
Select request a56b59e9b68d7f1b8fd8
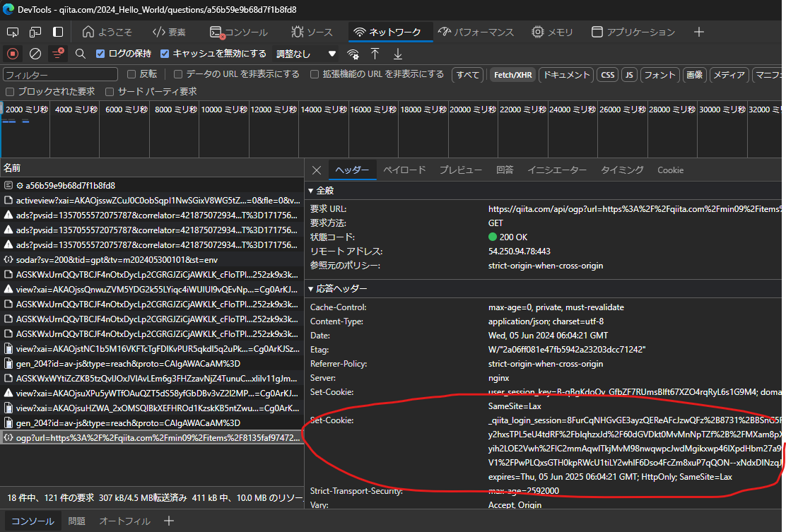point(153,185)
